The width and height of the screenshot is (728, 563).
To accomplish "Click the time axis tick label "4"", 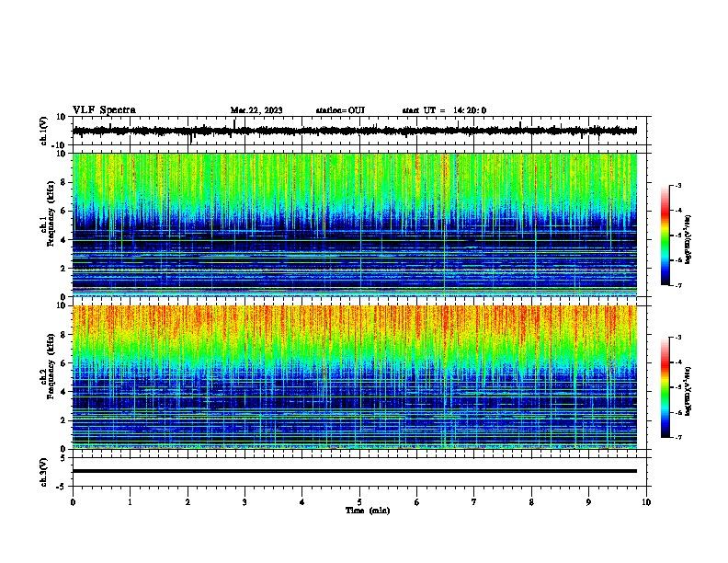I will click(302, 502).
